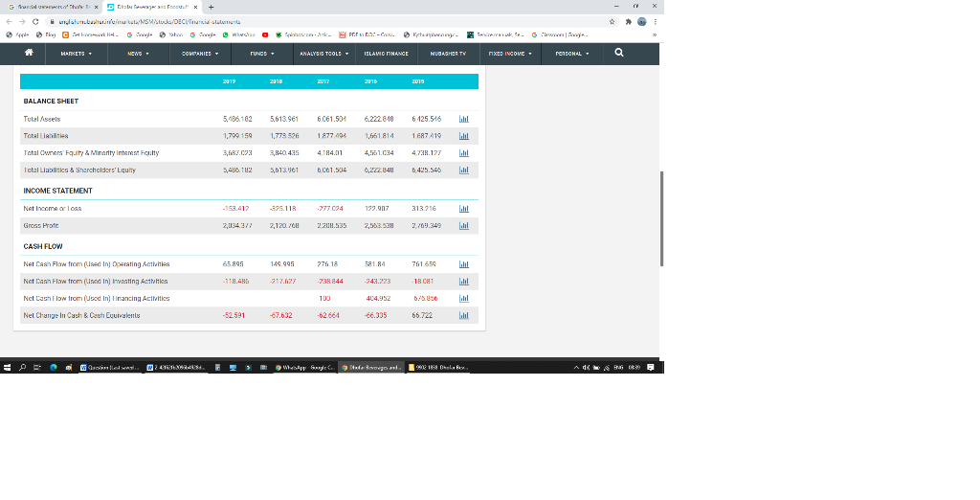Open the 9902 1858 Dhofar folder taskbar button
Viewport: 980px width, 500px height.
click(438, 367)
